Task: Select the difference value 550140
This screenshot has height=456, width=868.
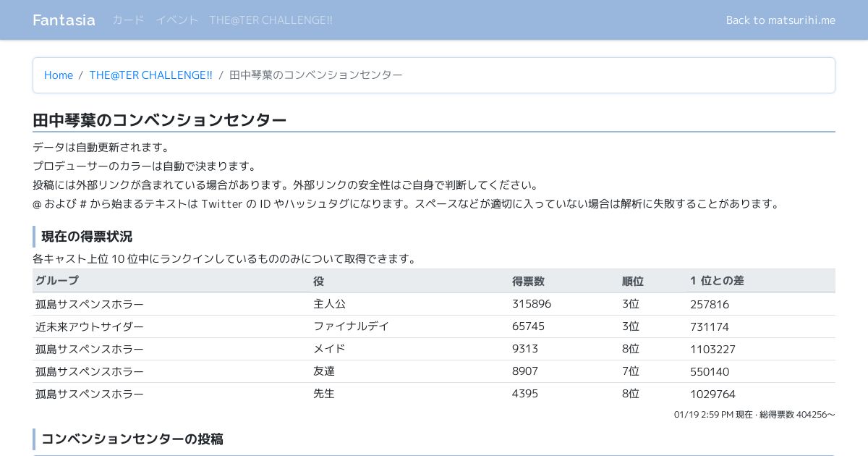Action: 710,371
